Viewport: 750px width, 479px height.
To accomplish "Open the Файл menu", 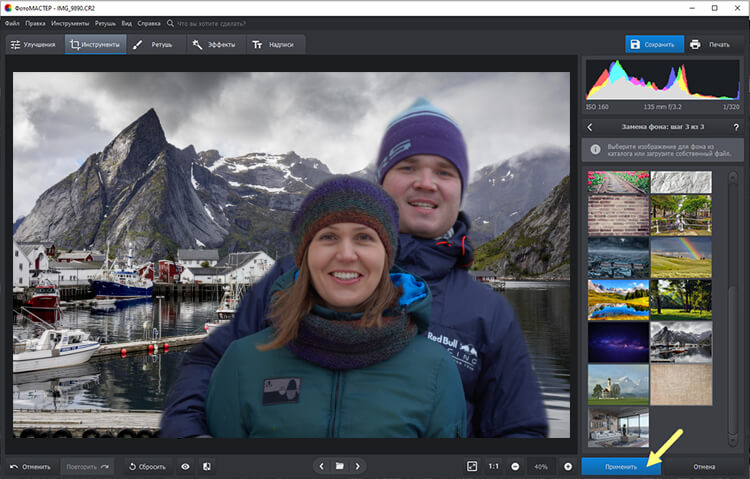I will (x=12, y=21).
